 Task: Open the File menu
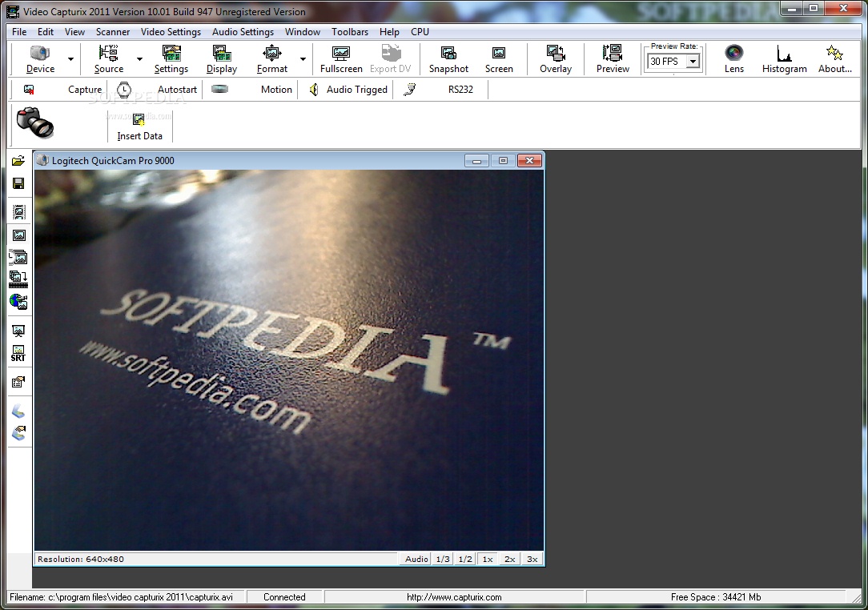(19, 31)
